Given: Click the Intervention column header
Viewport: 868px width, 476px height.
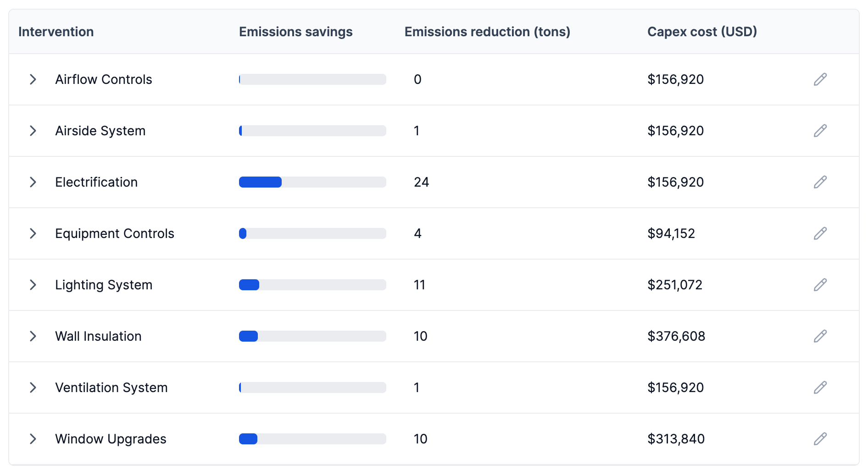Looking at the screenshot, I should click(x=56, y=32).
